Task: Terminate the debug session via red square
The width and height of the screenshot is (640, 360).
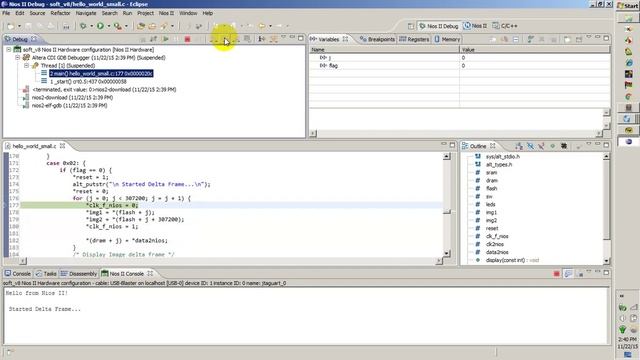Action: click(187, 39)
